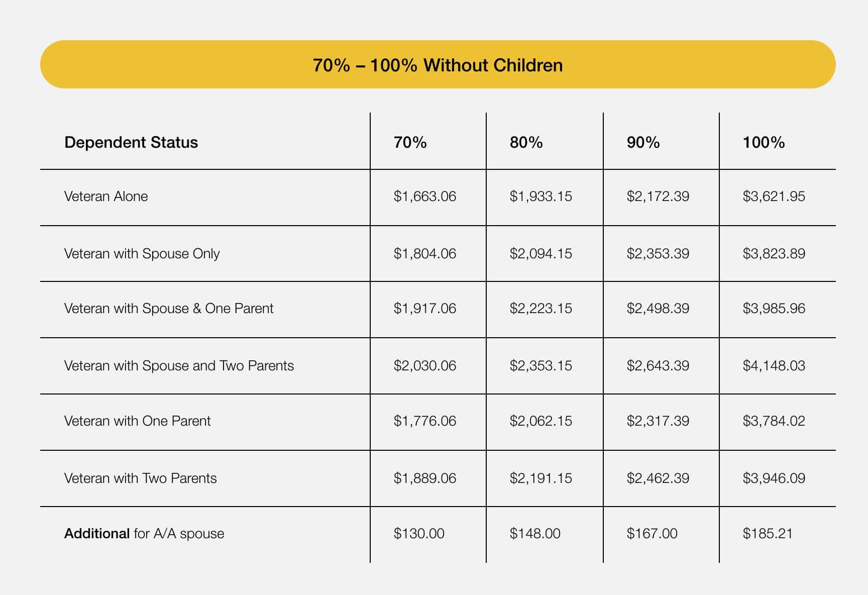
Task: Select the 'Veteran with One Parent' row label
Action: (138, 421)
